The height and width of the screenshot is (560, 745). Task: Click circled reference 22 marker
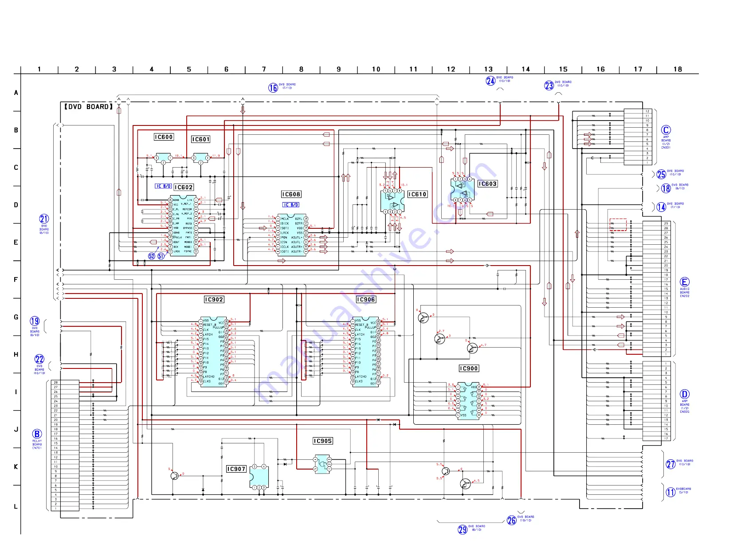39,359
